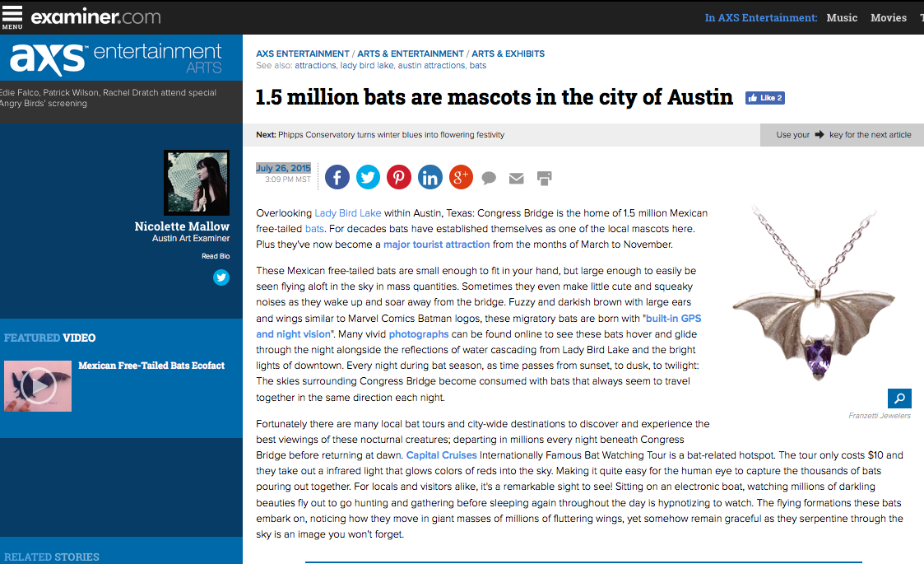
Task: Play the Mexican Free-Tailed Bats video
Action: [x=38, y=385]
